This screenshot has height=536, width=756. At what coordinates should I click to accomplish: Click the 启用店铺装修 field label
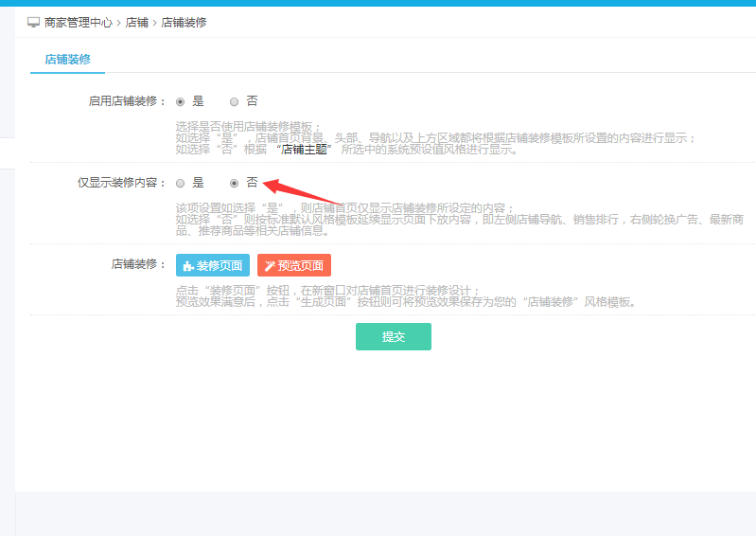127,101
